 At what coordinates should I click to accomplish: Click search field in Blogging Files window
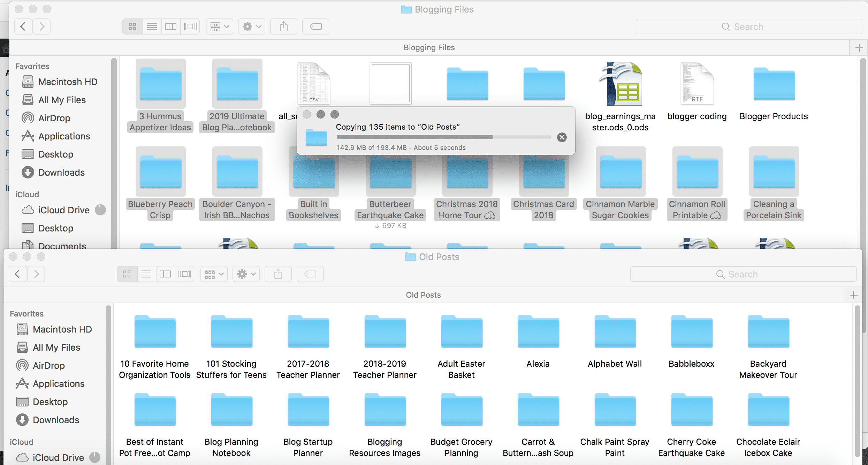click(x=749, y=26)
